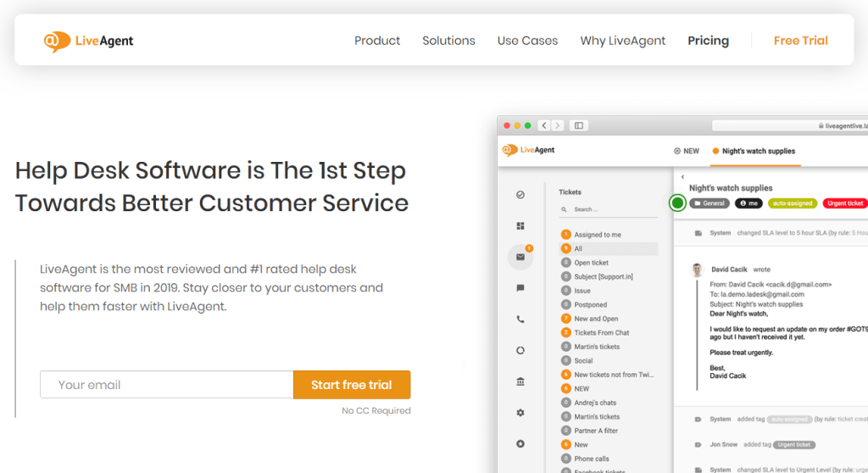Open the settings gear sidebar icon
Image resolution: width=868 pixels, height=473 pixels.
(520, 413)
